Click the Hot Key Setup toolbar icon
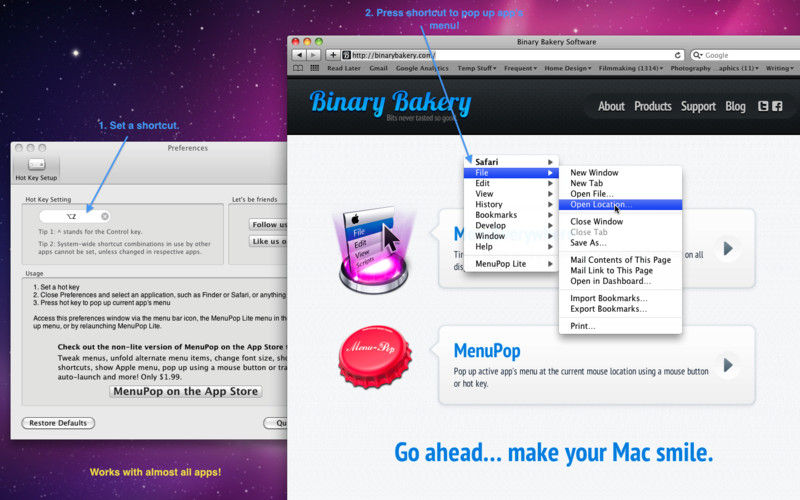Image resolution: width=800 pixels, height=500 pixels. pyautogui.click(x=36, y=169)
